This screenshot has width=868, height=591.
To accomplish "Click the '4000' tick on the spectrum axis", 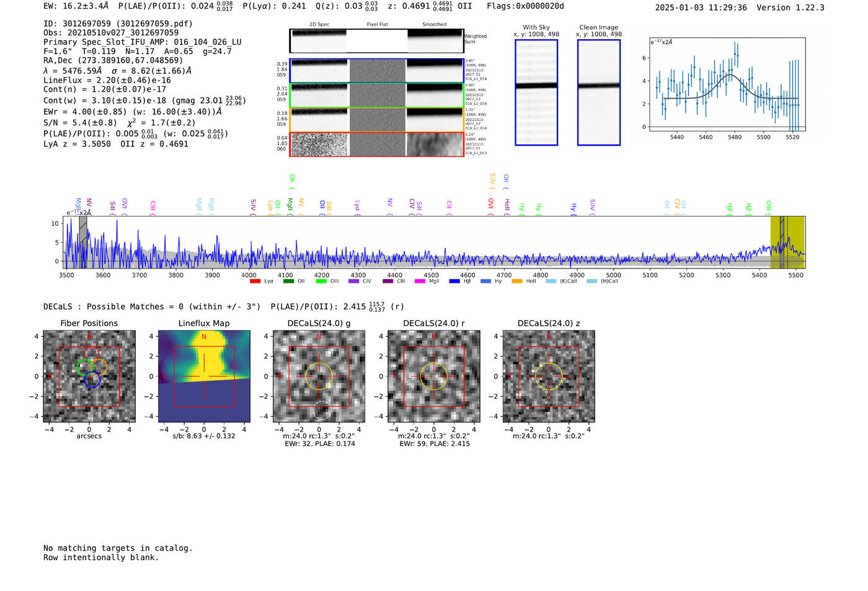I will pos(249,275).
